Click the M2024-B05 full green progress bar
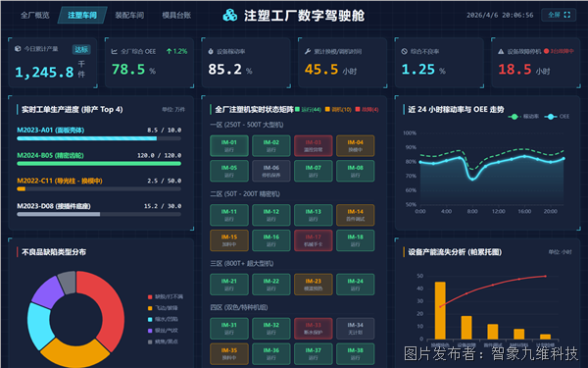Image resolution: width=588 pixels, height=368 pixels. click(99, 164)
